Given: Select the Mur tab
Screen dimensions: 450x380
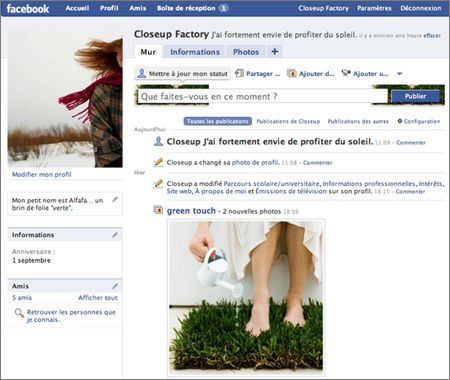Looking at the screenshot, I should 148,52.
